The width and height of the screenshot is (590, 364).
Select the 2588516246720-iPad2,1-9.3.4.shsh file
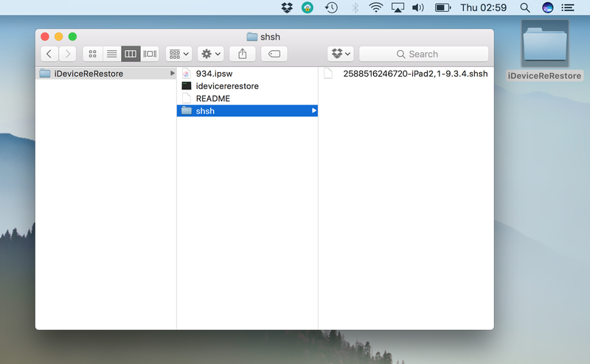click(x=406, y=74)
